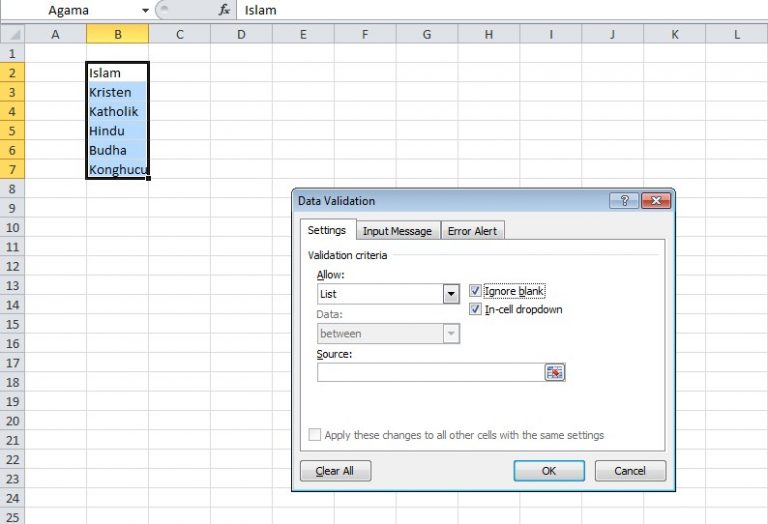Screen dimensions: 768x524
Task: Expand the Name Box dropdown arrow
Action: click(x=145, y=10)
